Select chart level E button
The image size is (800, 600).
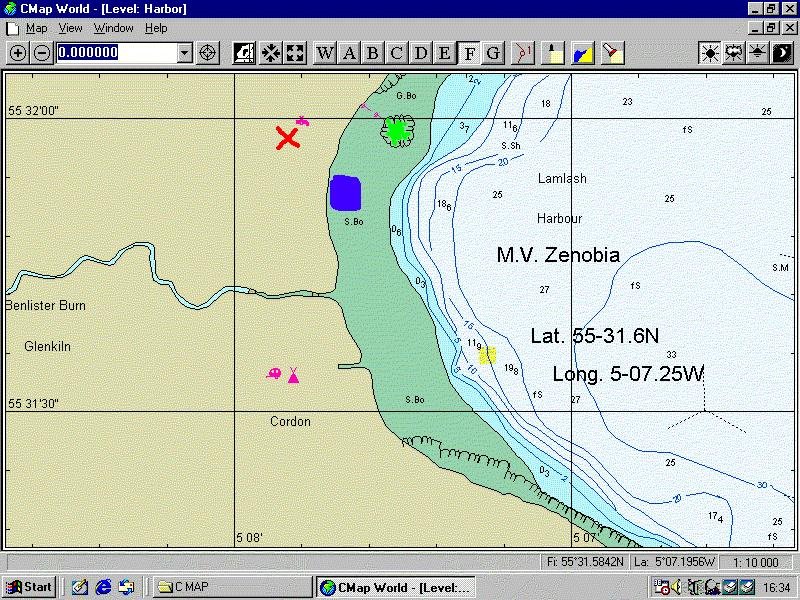(444, 53)
